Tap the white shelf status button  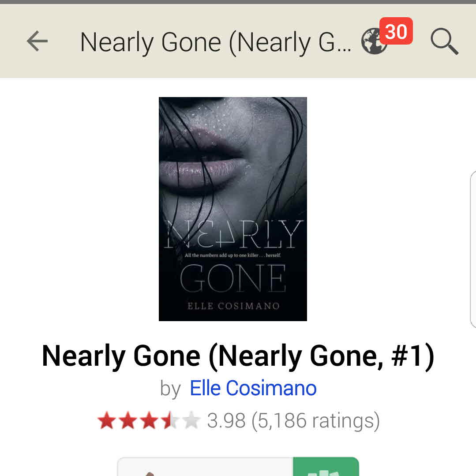coord(205,467)
